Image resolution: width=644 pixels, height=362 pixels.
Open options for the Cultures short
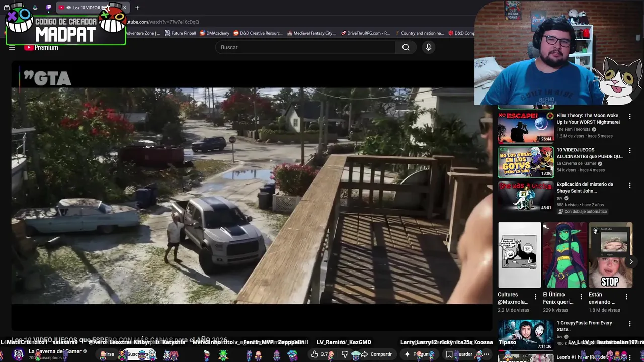[x=535, y=297]
